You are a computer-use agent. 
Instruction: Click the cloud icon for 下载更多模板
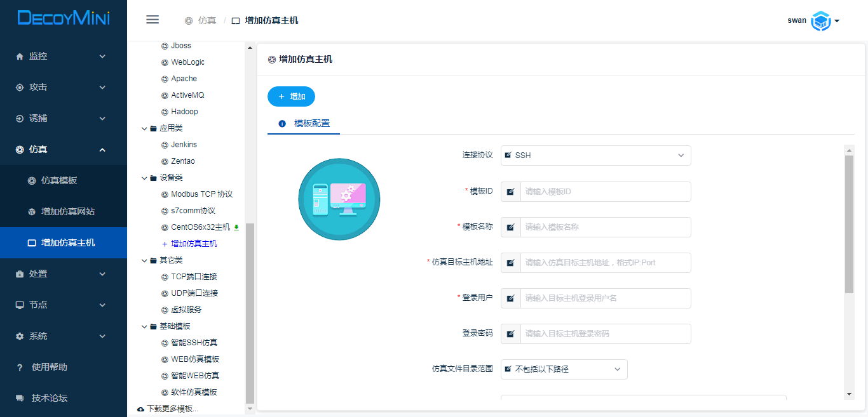point(140,409)
